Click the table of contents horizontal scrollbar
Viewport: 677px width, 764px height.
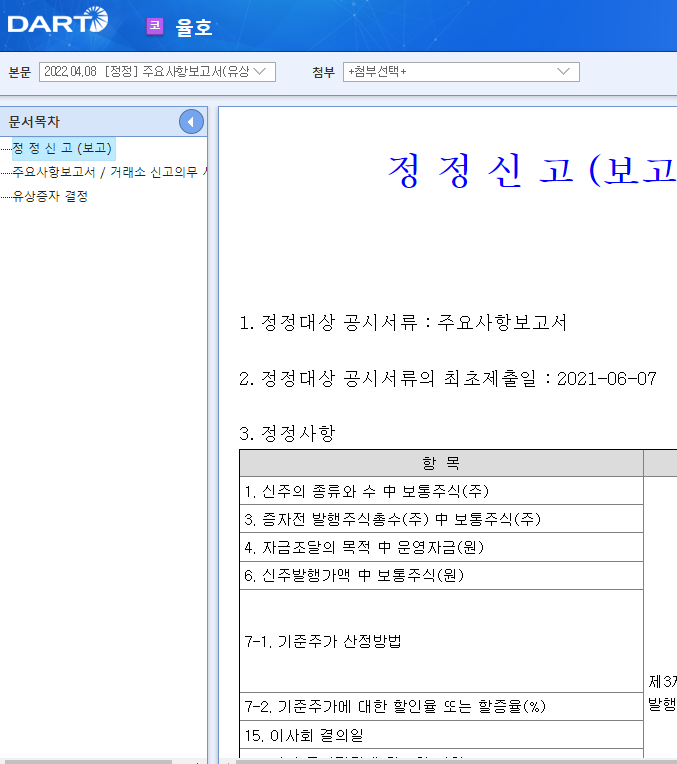pos(86,762)
